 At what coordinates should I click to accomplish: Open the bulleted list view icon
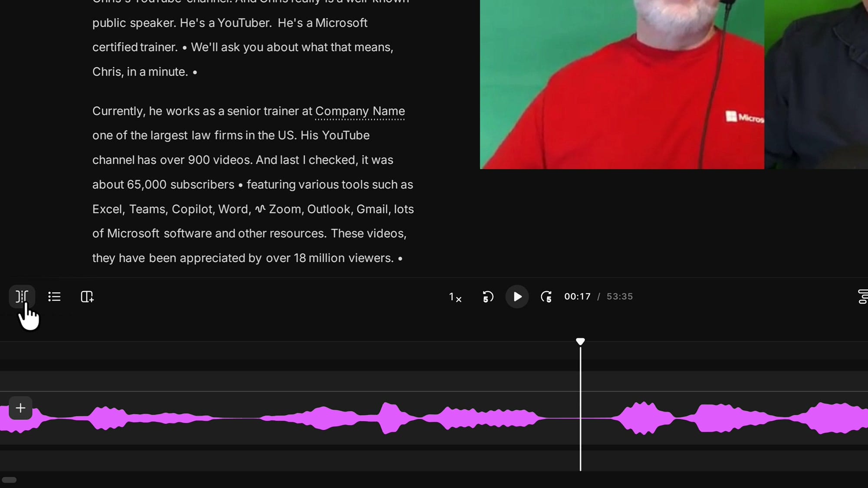click(54, 297)
